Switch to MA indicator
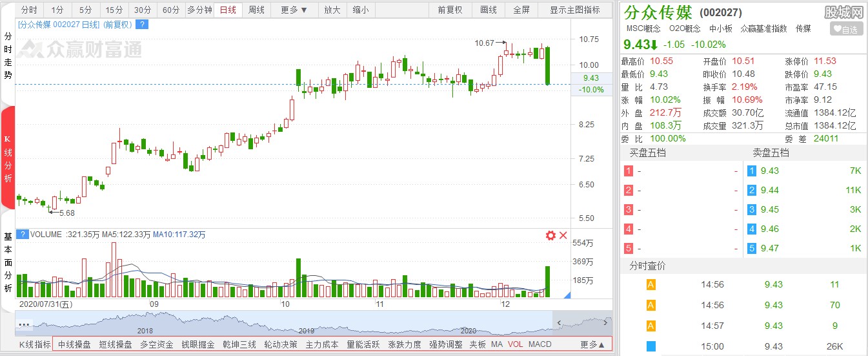The image size is (868, 356). 497,344
